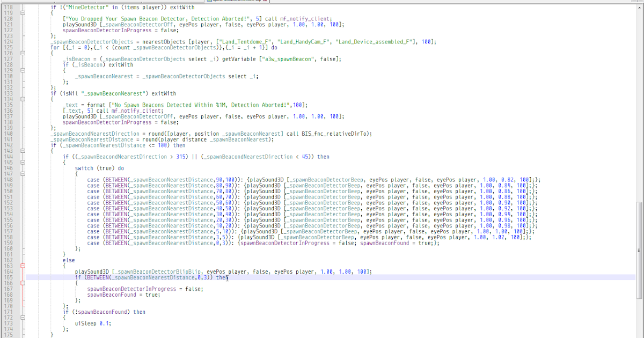Click the file icon on the spawnBeaconDetector tab
The width and height of the screenshot is (644, 338).
click(209, 2)
